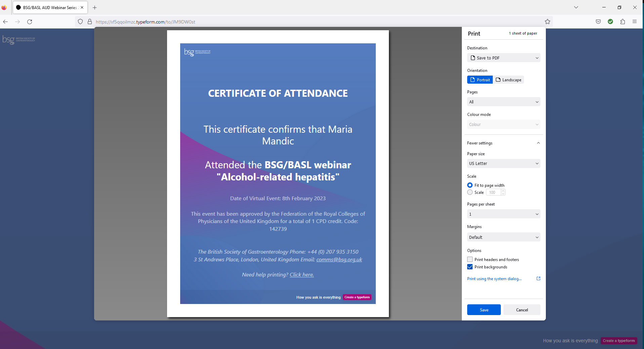Click the 'Click here.' printing help link
Image resolution: width=644 pixels, height=349 pixels.
(x=302, y=274)
